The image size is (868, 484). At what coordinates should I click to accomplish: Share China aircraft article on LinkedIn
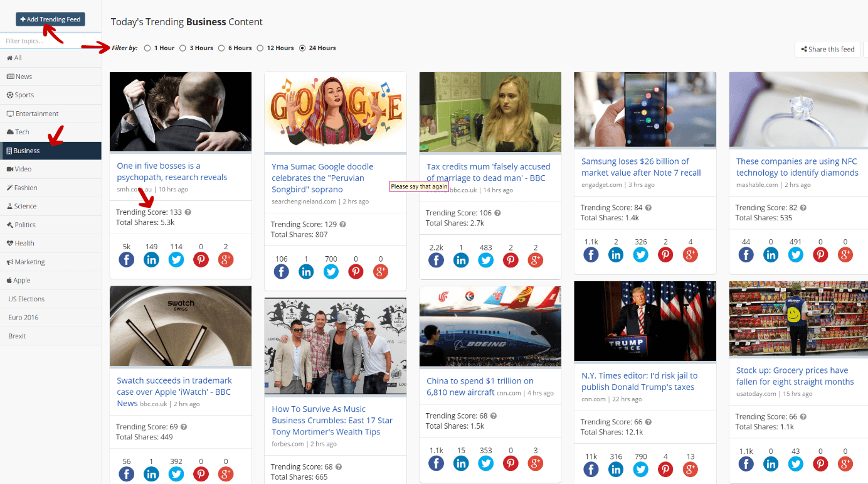coord(461,463)
